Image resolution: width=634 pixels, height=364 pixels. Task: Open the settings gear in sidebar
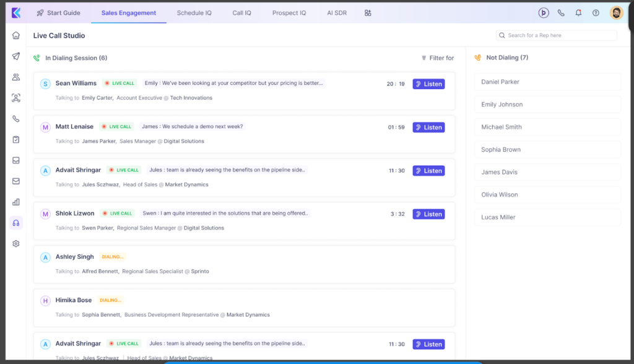[x=16, y=244]
